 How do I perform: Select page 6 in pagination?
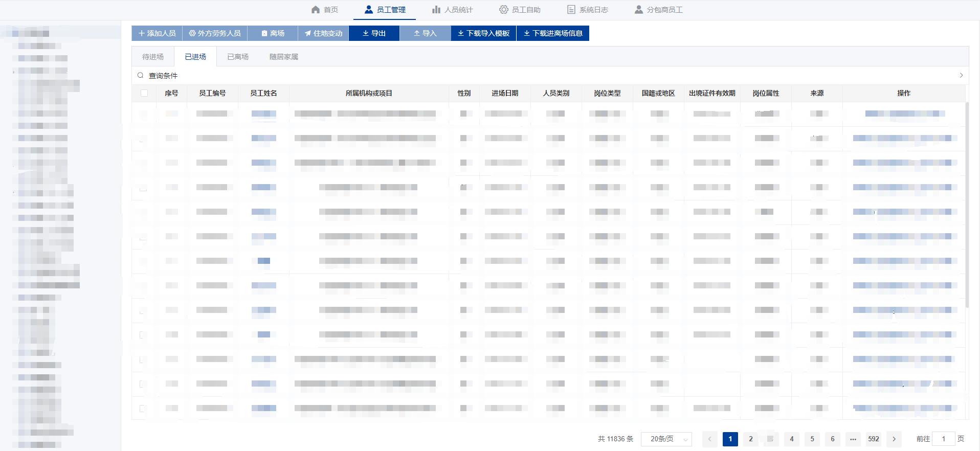833,439
